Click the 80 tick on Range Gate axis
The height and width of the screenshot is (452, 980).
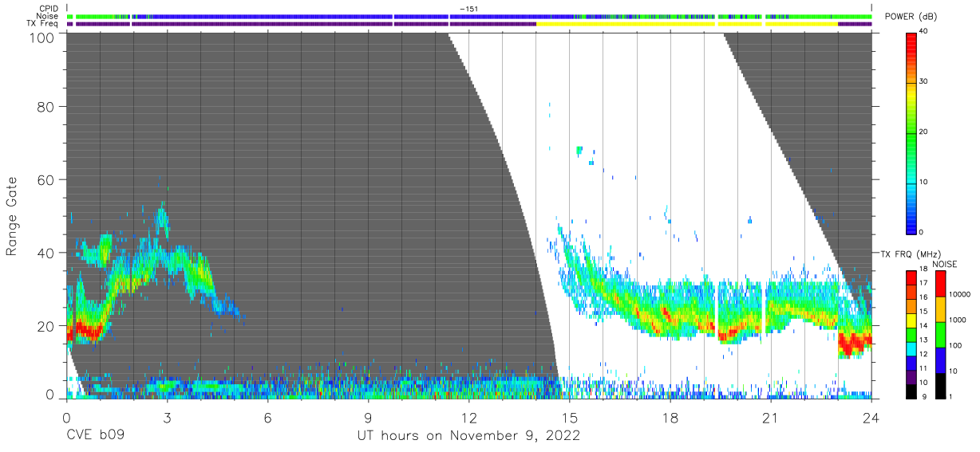click(45, 106)
